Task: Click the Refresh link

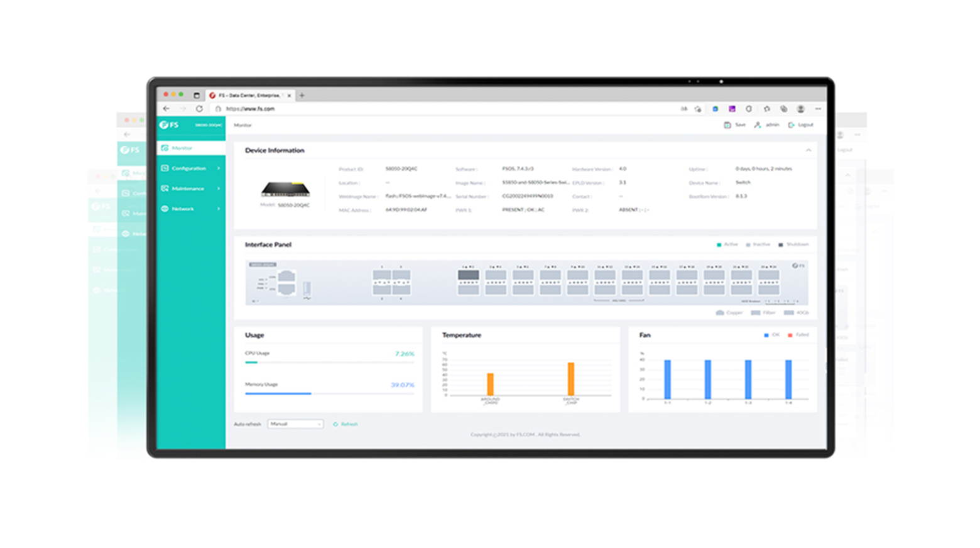Action: coord(346,424)
